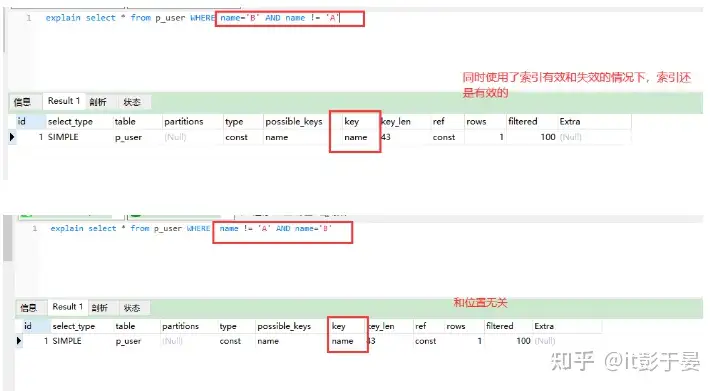
Task: Click select_type column header in lower grid
Action: [x=82, y=326]
